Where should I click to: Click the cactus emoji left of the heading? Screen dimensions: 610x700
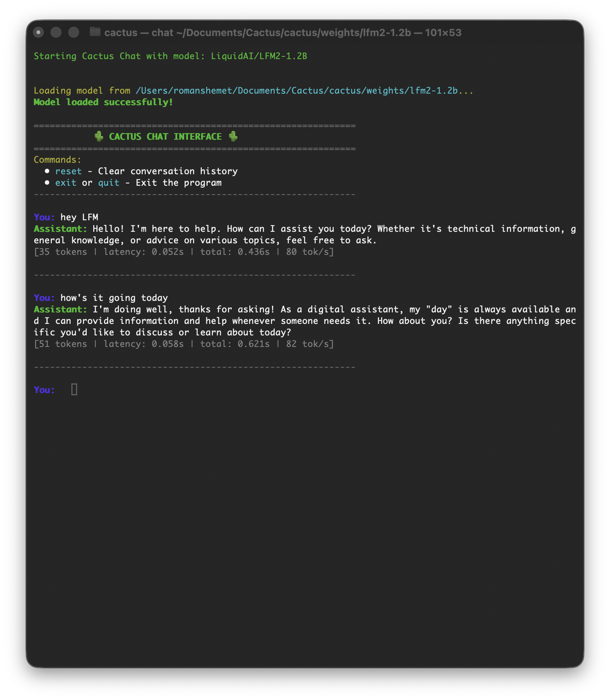pos(99,137)
